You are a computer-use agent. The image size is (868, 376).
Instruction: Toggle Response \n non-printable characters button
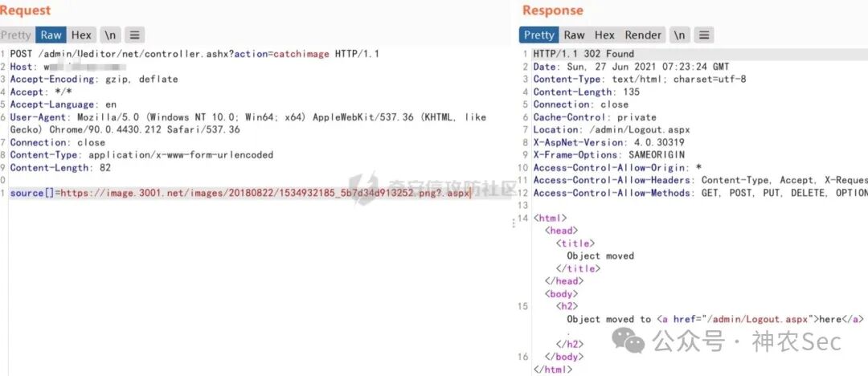tap(679, 35)
